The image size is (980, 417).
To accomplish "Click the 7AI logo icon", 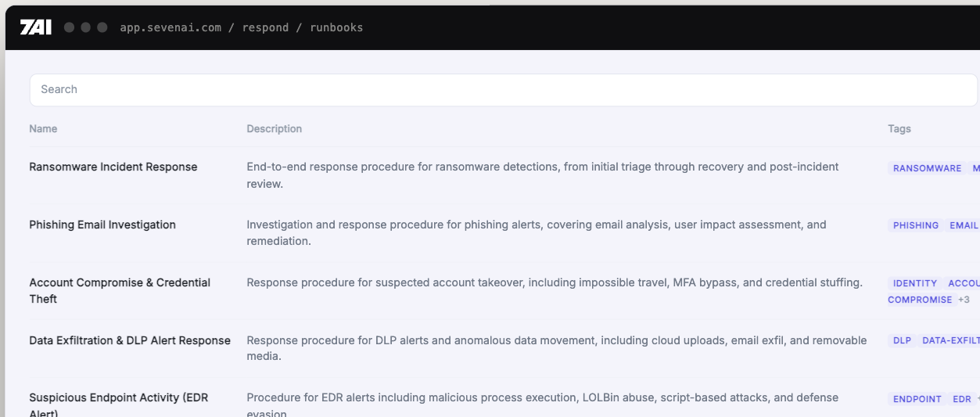I will click(36, 27).
